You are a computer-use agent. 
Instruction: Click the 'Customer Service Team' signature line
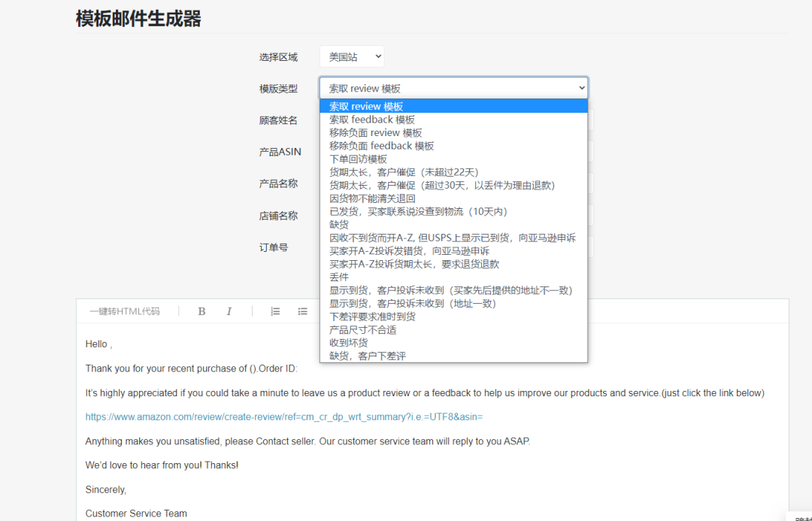coord(136,513)
